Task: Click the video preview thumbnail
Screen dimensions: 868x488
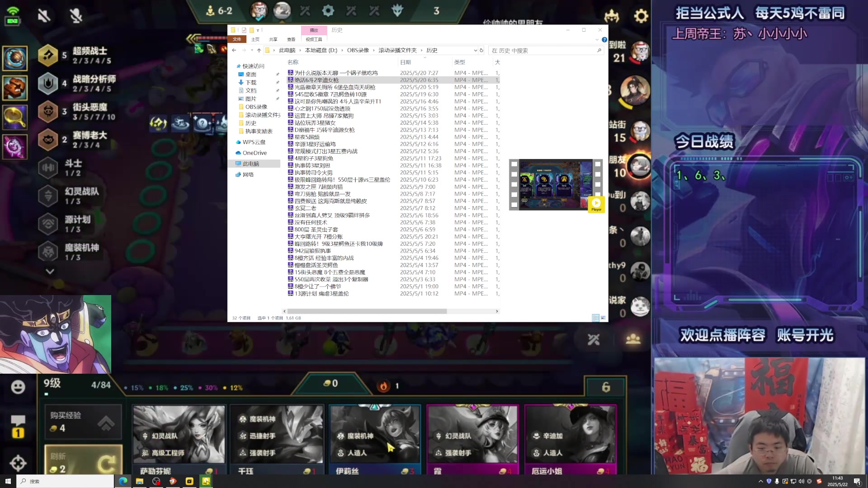Action: 557,184
